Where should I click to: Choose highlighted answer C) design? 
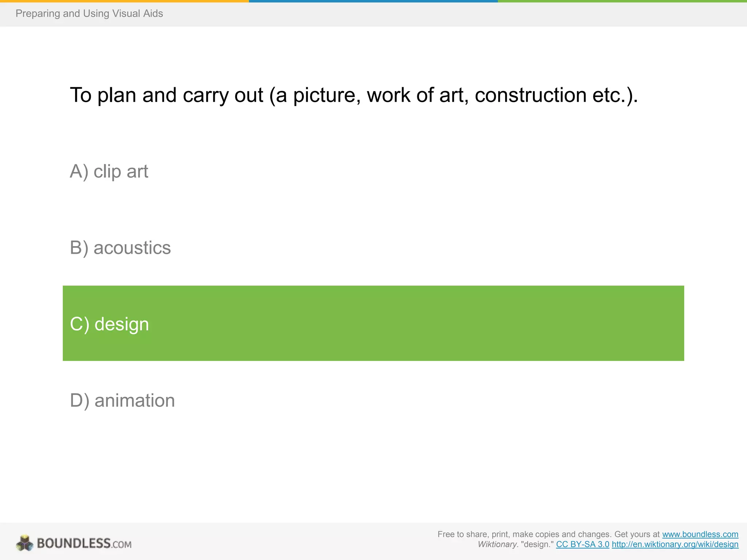(373, 323)
